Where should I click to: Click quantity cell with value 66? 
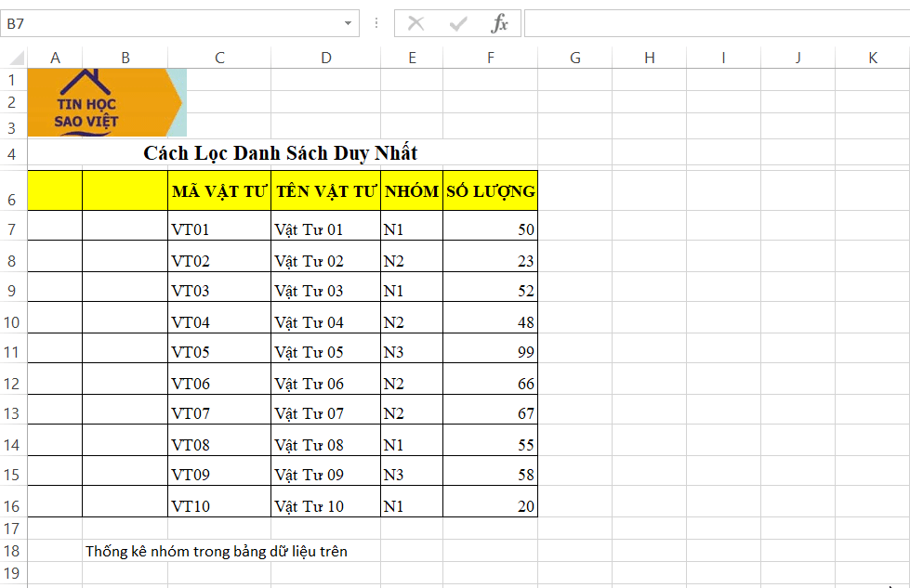[x=491, y=379]
